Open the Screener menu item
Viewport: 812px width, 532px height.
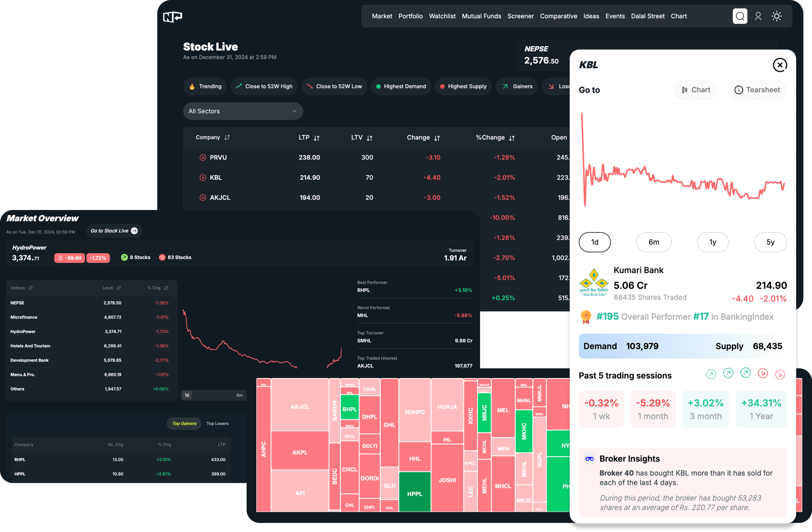(520, 16)
